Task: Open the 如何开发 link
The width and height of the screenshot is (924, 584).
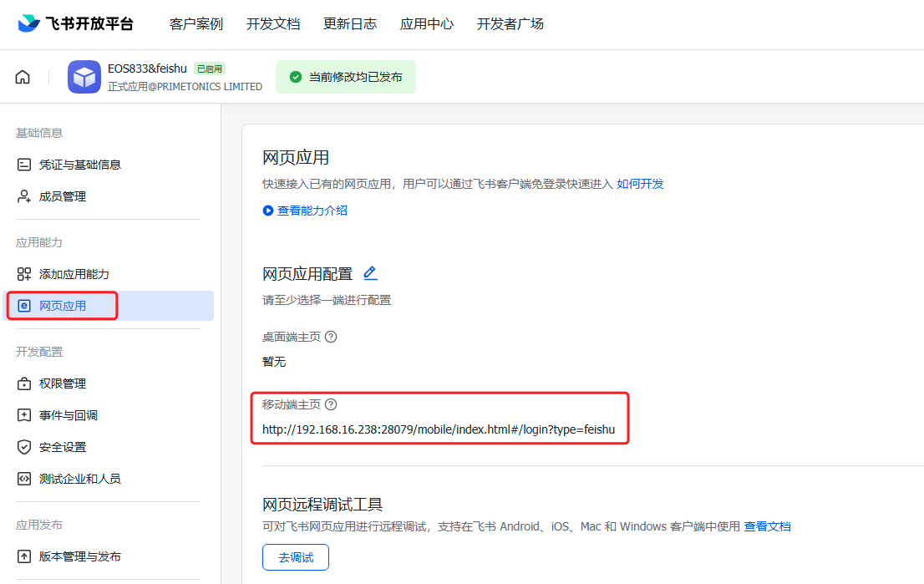Action: 640,184
